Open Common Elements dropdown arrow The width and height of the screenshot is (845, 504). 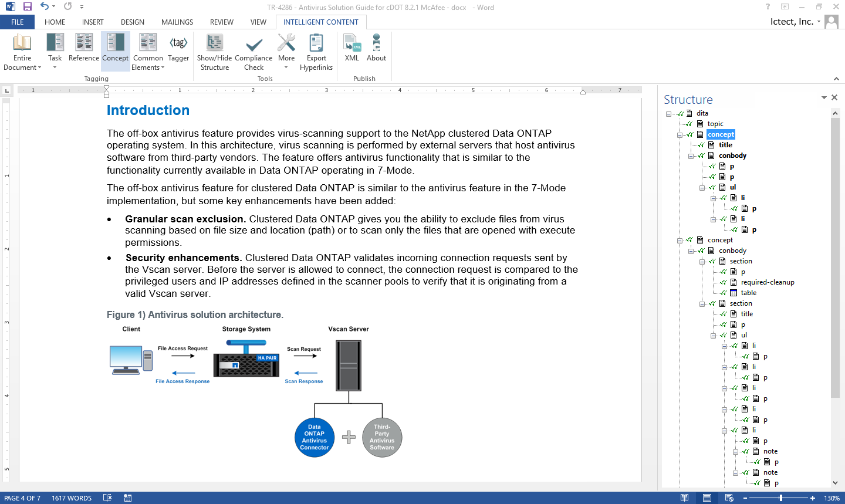point(163,68)
